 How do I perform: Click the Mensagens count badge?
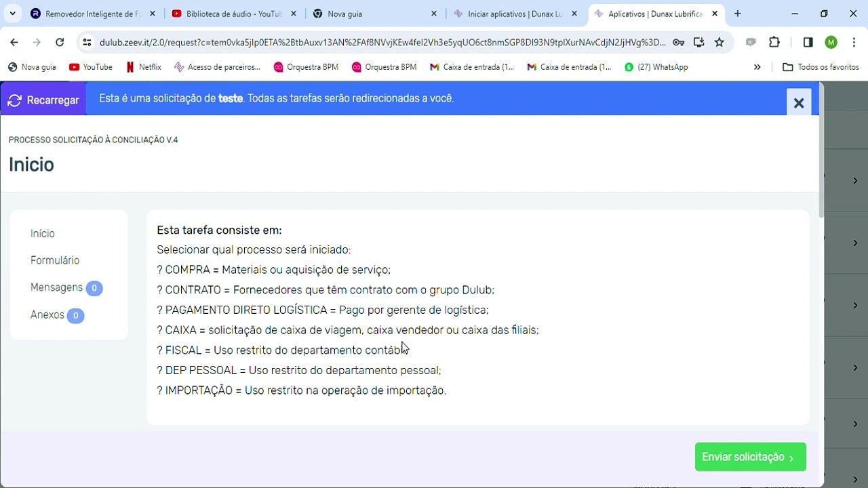coord(94,288)
